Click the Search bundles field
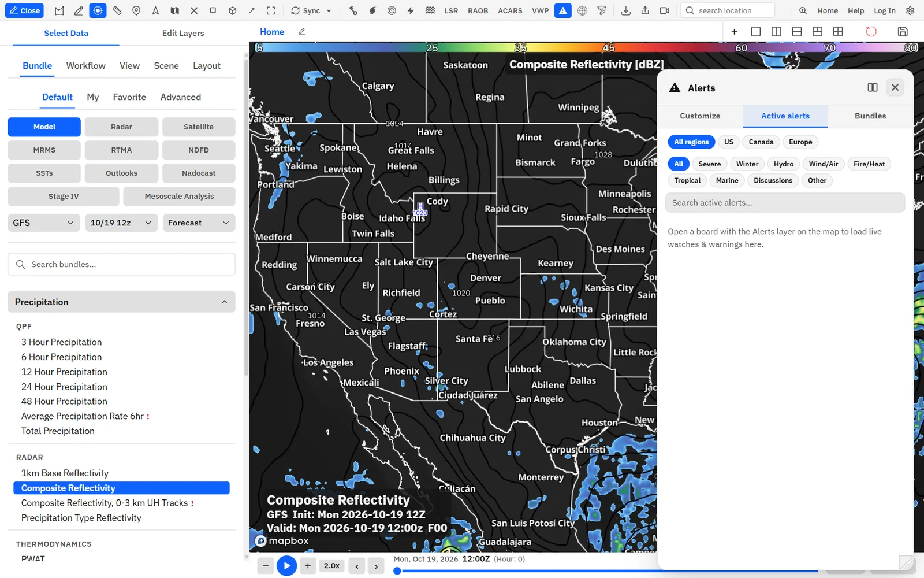The width and height of the screenshot is (924, 578). (x=121, y=264)
